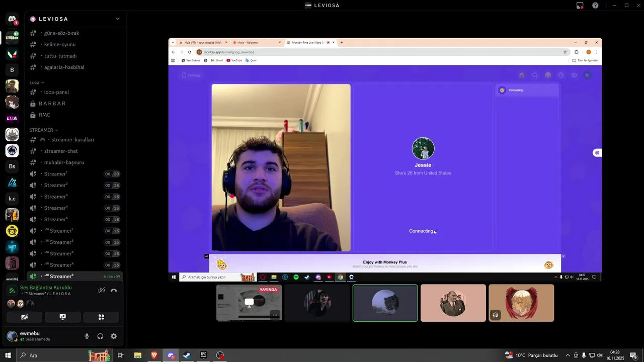644x362 pixels.
Task: Open Brave browser from the taskbar
Action: [154, 355]
